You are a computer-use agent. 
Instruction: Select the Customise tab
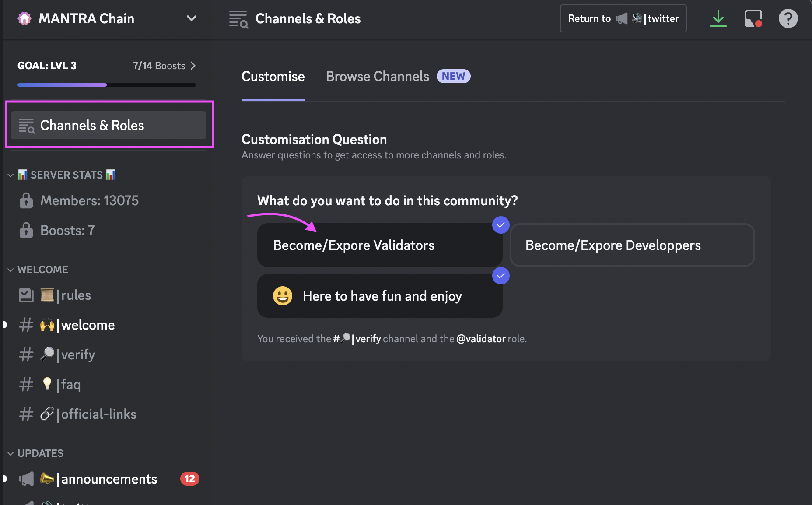(273, 77)
